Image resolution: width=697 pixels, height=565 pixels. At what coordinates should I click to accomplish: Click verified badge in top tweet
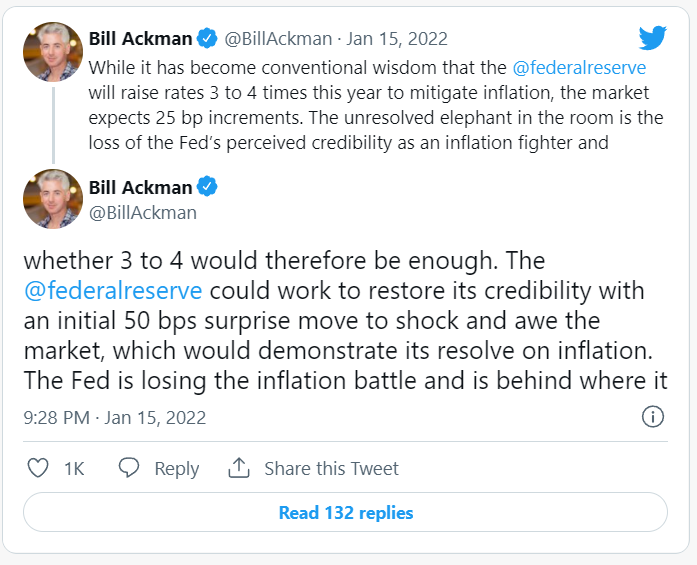click(x=207, y=39)
